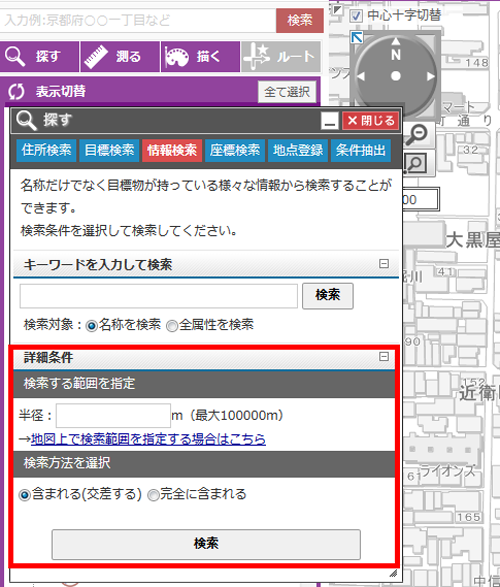The width and height of the screenshot is (500, 587).
Task: Click the ルート route tool
Action: click(x=281, y=57)
